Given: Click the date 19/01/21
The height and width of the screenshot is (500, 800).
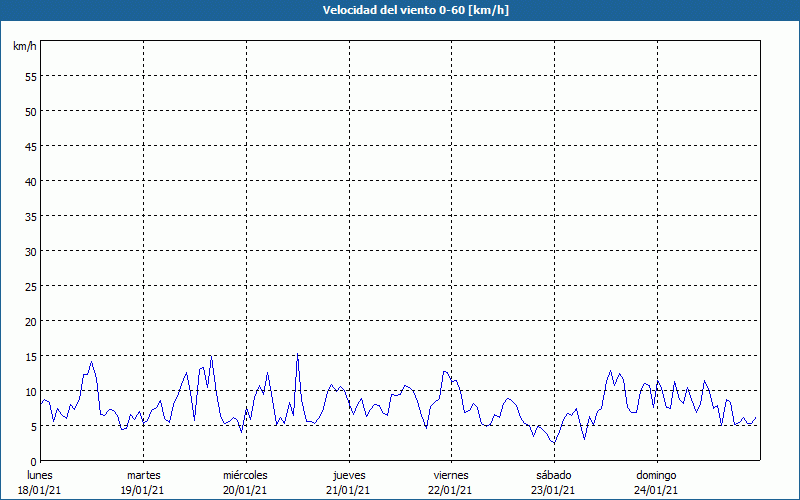Looking at the screenshot, I should click(142, 490).
